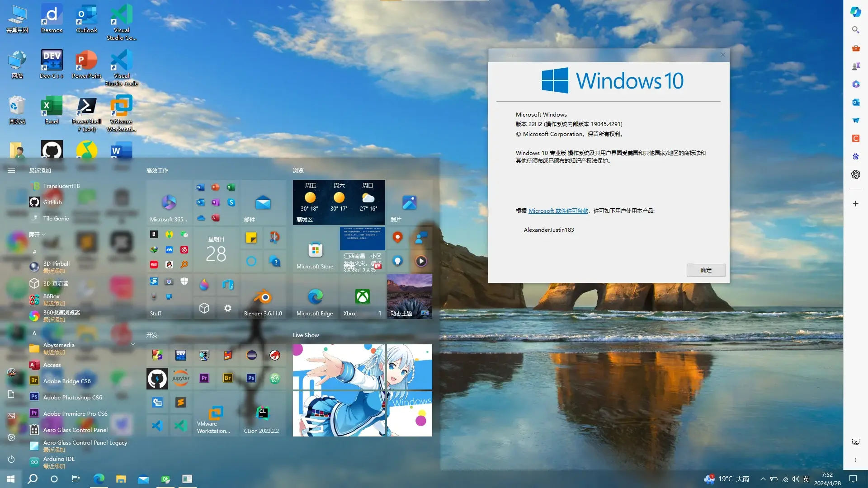868x488 pixels.
Task: Open the GitHub Desktop tile
Action: pyautogui.click(x=157, y=379)
